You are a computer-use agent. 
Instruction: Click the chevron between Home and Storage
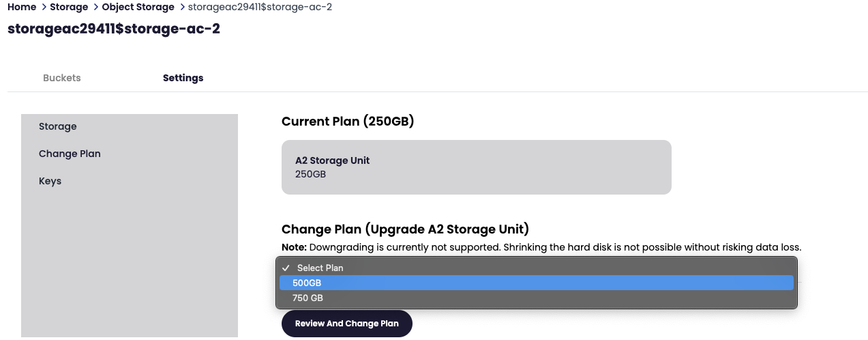[x=44, y=7]
